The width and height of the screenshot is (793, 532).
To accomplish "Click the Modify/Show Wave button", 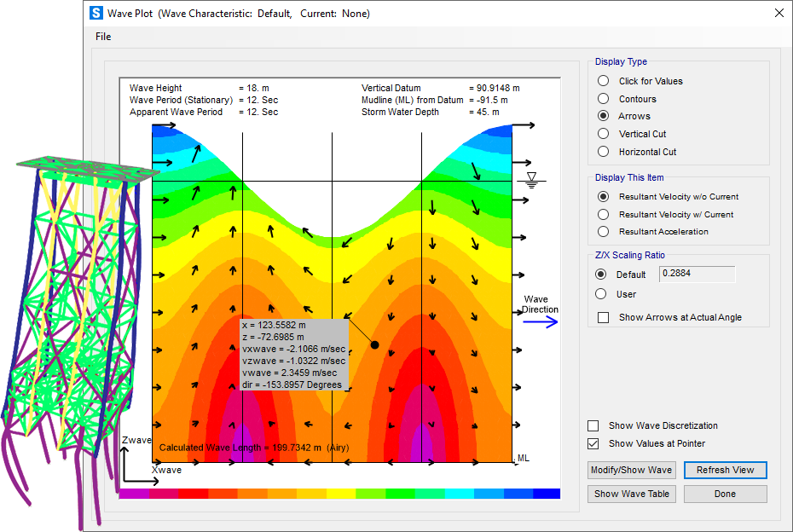I will (631, 470).
